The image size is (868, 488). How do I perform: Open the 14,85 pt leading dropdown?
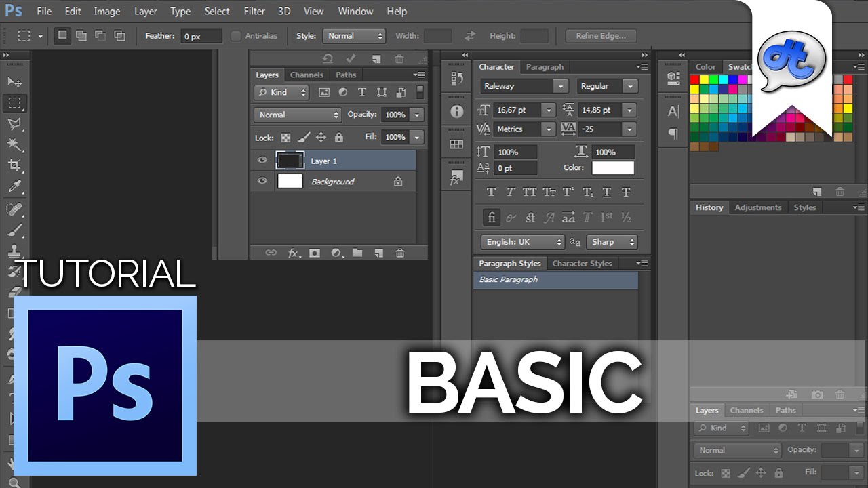pos(629,110)
